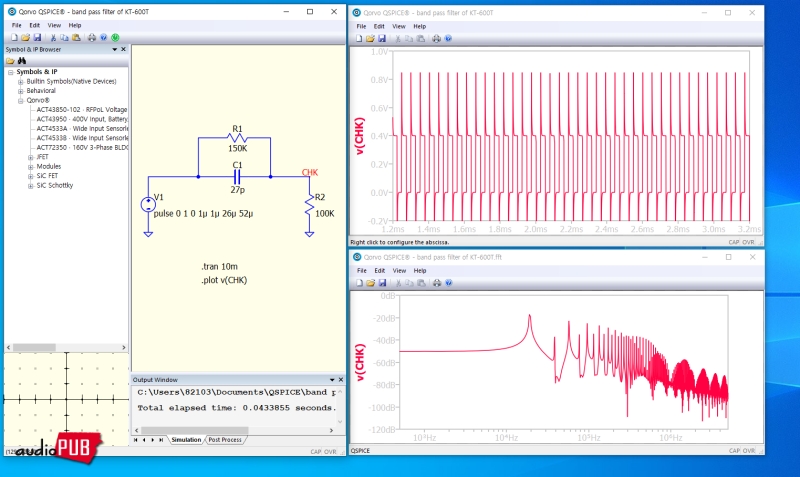Collapse the Qorvo tree node
Image resolution: width=800 pixels, height=477 pixels.
[20, 101]
